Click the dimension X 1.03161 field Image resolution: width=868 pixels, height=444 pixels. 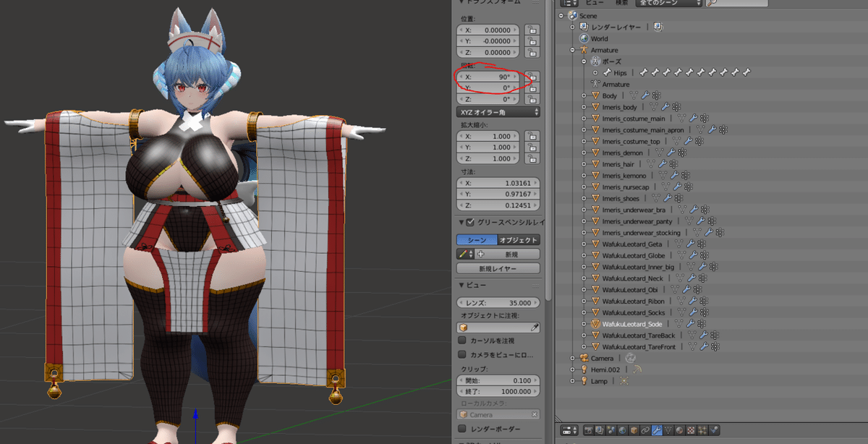498,184
